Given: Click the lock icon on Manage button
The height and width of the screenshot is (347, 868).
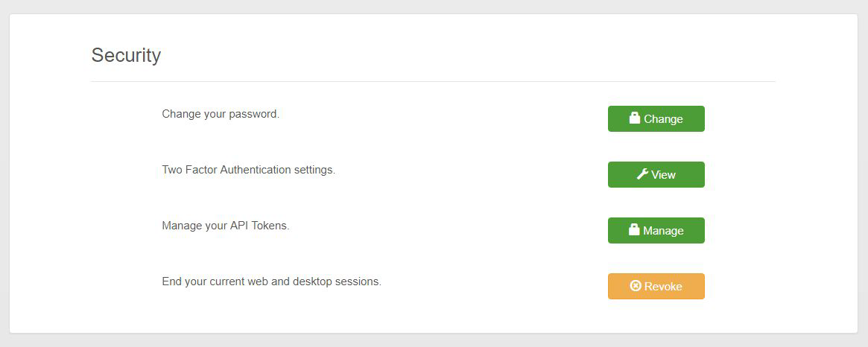Looking at the screenshot, I should click(x=634, y=230).
